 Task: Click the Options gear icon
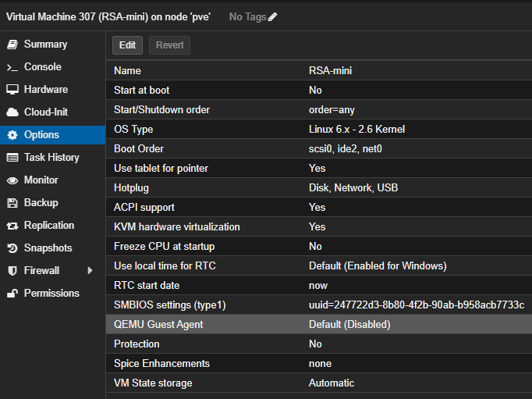[12, 135]
